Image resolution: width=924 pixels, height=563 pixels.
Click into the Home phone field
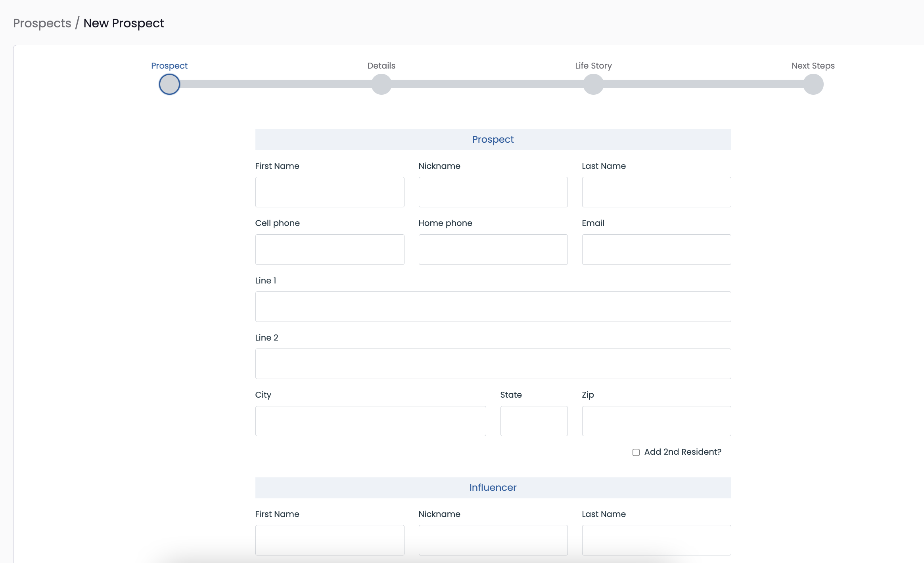pyautogui.click(x=493, y=249)
